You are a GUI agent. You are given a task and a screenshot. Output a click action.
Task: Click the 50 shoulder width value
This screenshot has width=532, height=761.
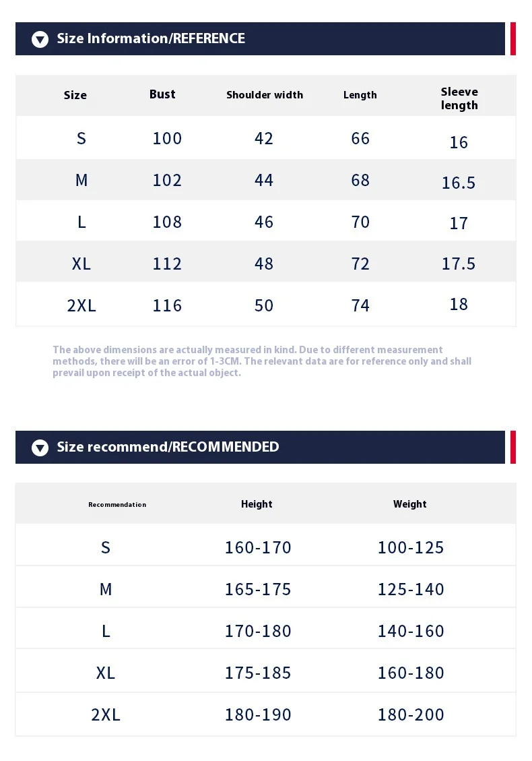[x=264, y=305]
